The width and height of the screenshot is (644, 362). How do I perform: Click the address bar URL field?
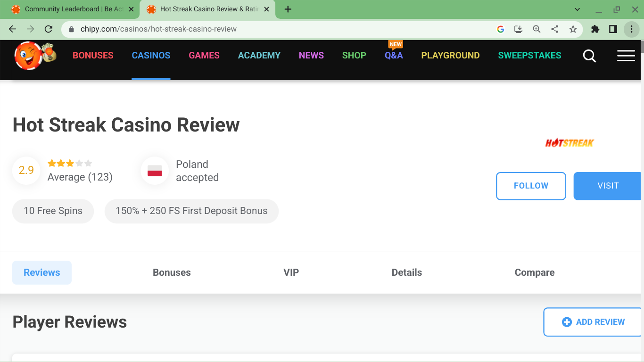[x=283, y=29]
